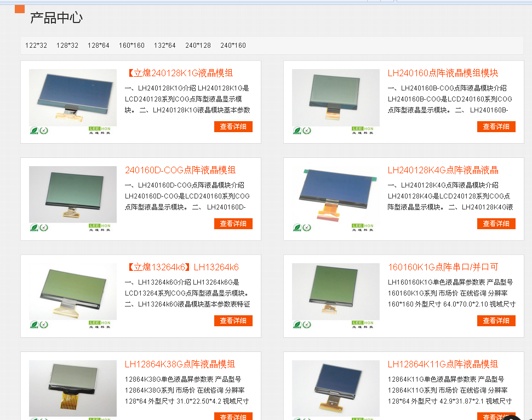Open the 240160D-COG点阵液晶模组 product title
This screenshot has width=532, height=420.
(180, 171)
